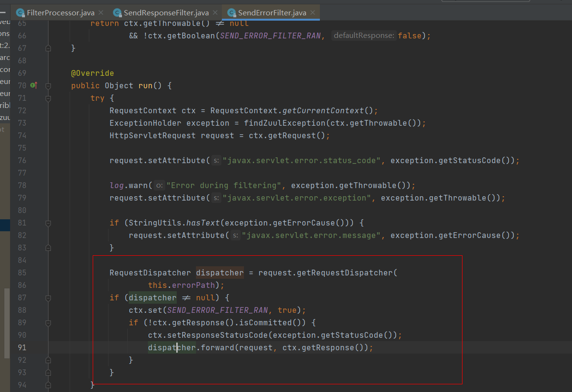Screen dimensions: 572x392
Task: Collapse the try block fold on line 71
Action: click(x=48, y=98)
